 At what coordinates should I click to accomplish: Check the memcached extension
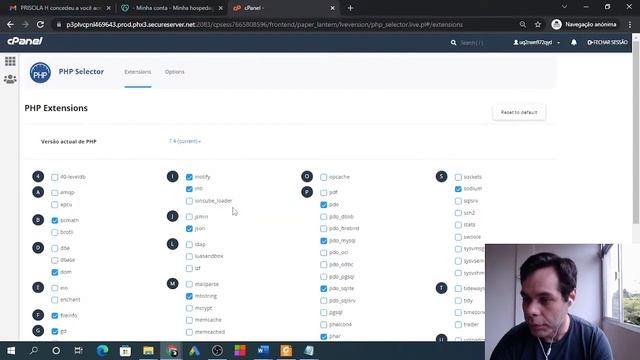click(189, 332)
